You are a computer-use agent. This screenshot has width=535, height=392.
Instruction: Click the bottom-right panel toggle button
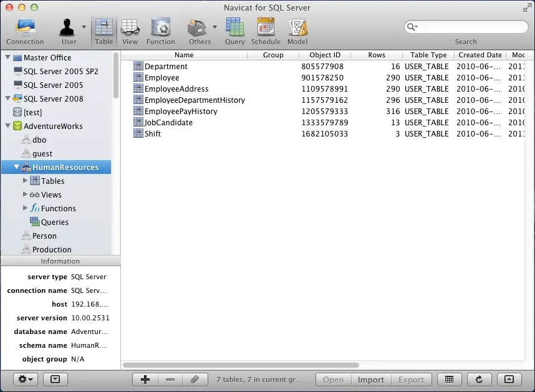(x=509, y=380)
